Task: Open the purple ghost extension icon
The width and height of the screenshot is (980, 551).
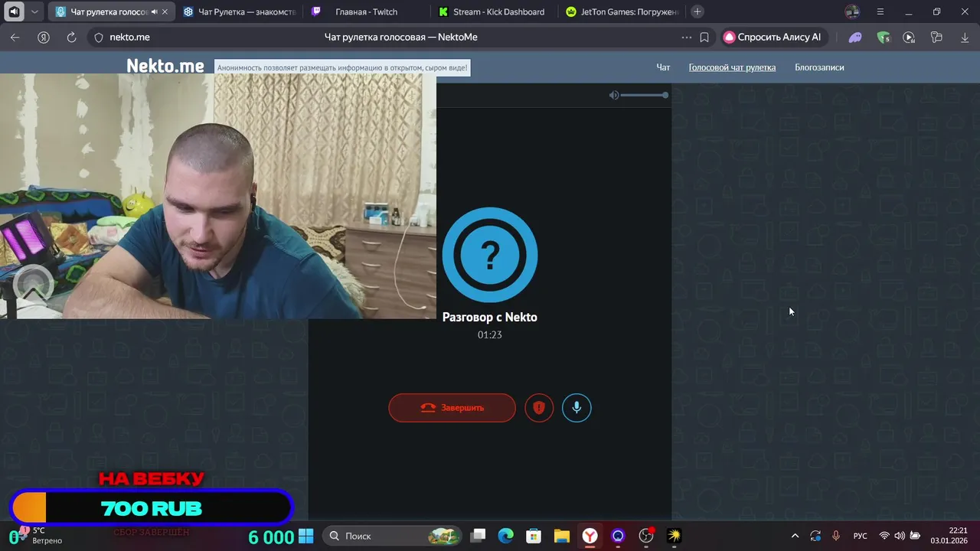Action: click(855, 37)
